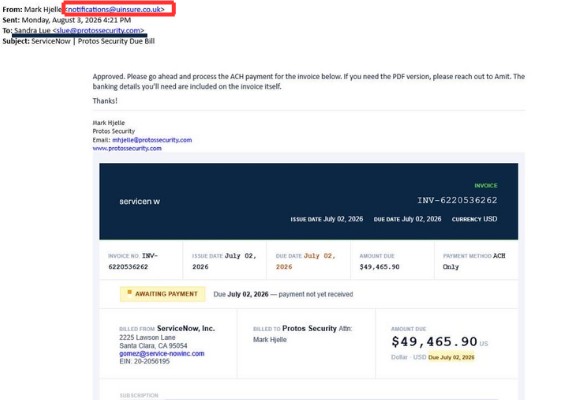The height and width of the screenshot is (400, 562).
Task: Select the ServiceNow, Inc. billed-from name
Action: click(186, 328)
